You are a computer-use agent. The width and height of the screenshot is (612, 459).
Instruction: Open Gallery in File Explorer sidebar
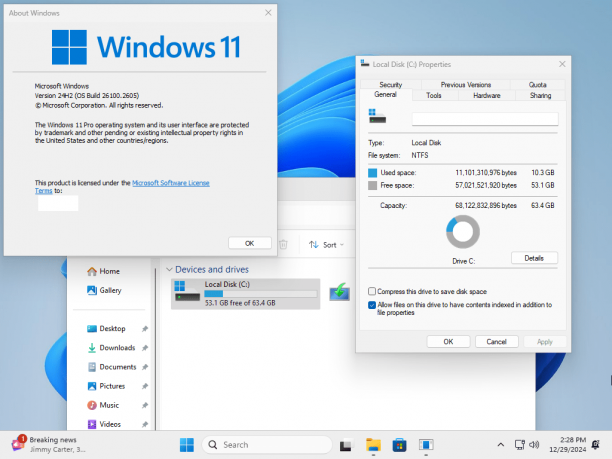point(104,290)
